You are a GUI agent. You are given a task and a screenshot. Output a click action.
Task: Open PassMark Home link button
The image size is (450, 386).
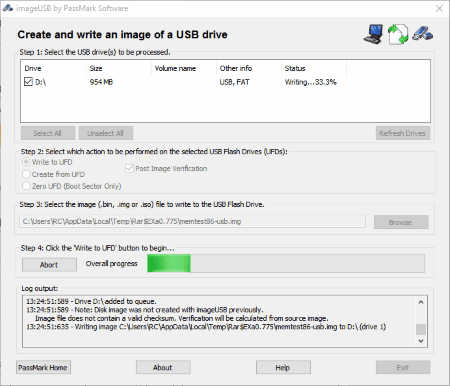coord(43,367)
